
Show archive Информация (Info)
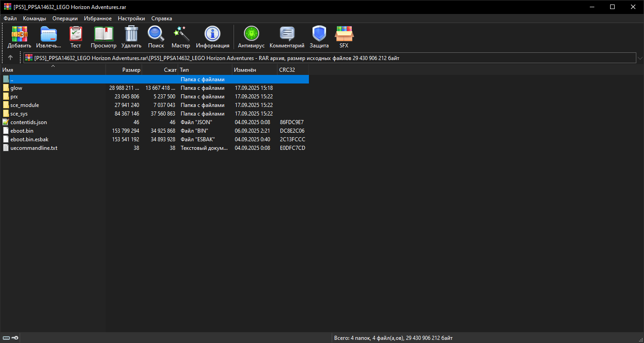pyautogui.click(x=212, y=34)
